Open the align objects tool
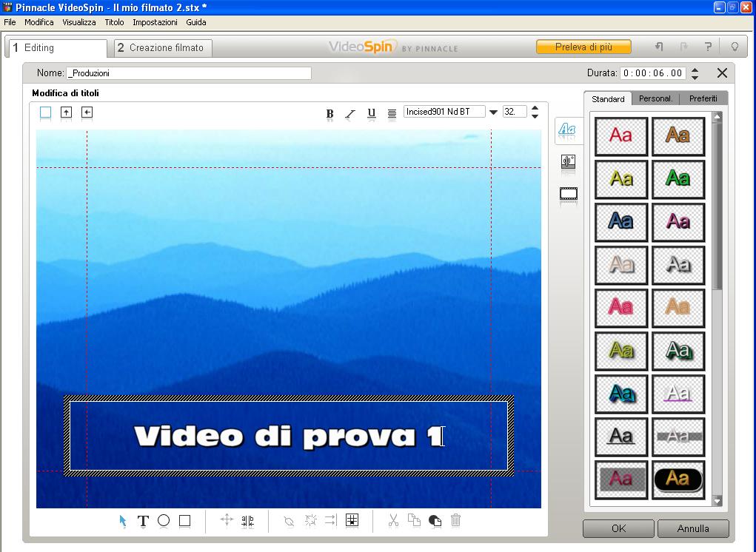This screenshot has width=756, height=552. click(x=331, y=520)
